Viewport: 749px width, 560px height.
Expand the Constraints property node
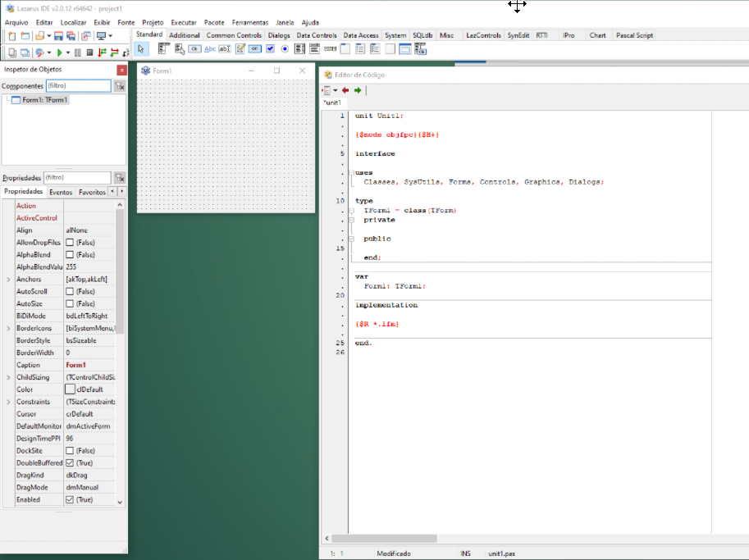pyautogui.click(x=8, y=402)
